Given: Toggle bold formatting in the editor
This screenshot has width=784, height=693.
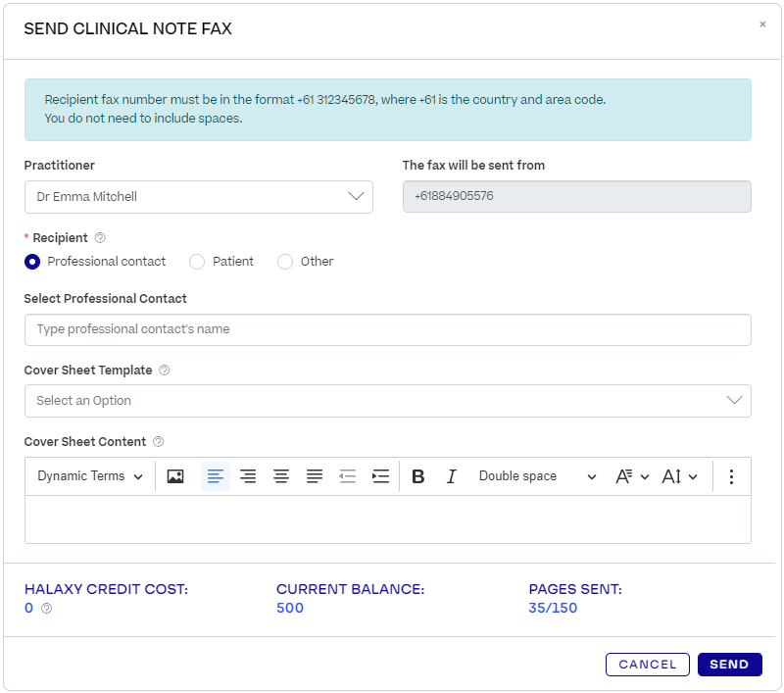Looking at the screenshot, I should point(418,475).
